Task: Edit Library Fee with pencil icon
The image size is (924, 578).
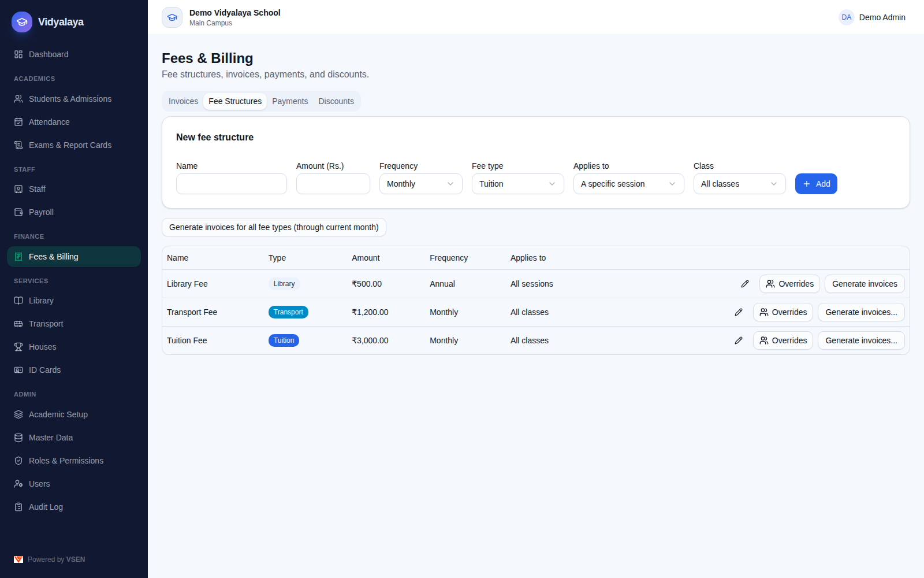Action: [x=745, y=284]
